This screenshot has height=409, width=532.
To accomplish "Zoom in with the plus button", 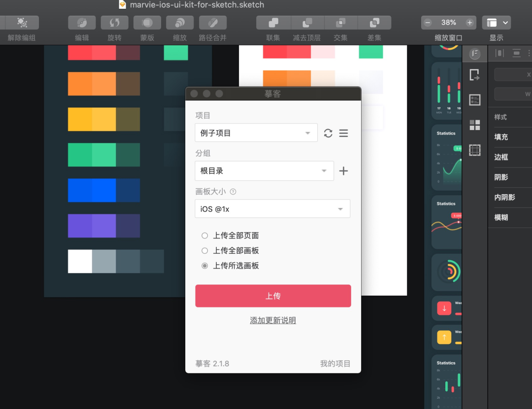I will click(469, 23).
